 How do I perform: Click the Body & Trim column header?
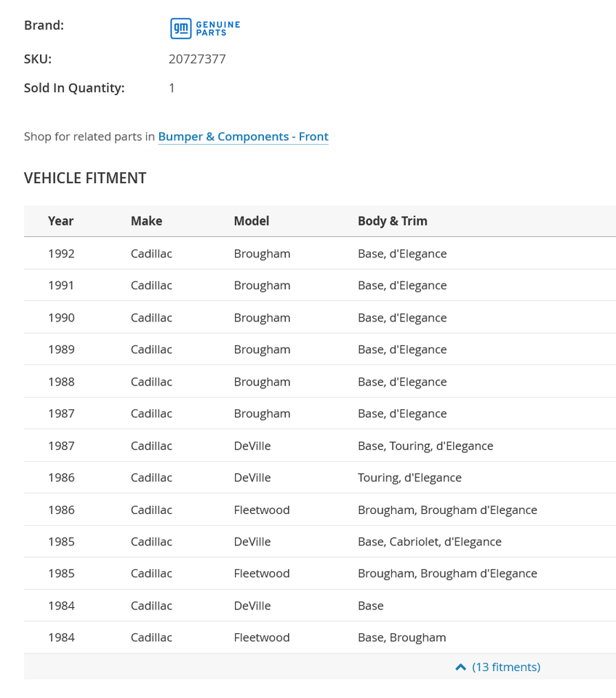[x=393, y=221]
